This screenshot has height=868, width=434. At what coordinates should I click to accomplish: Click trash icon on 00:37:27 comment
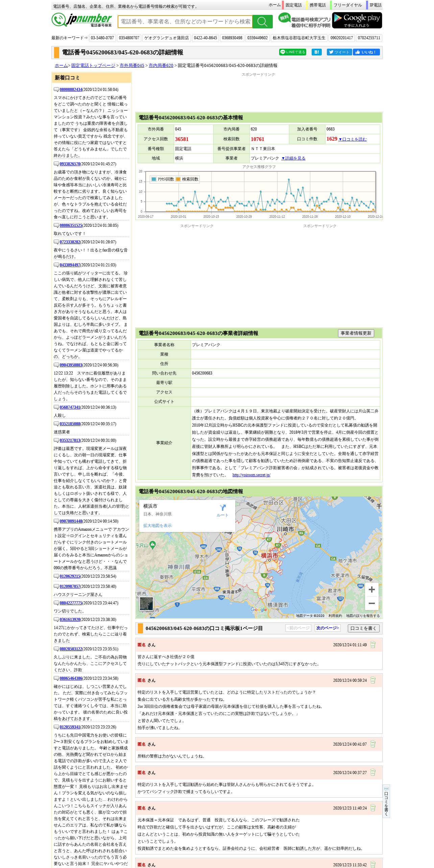(373, 772)
